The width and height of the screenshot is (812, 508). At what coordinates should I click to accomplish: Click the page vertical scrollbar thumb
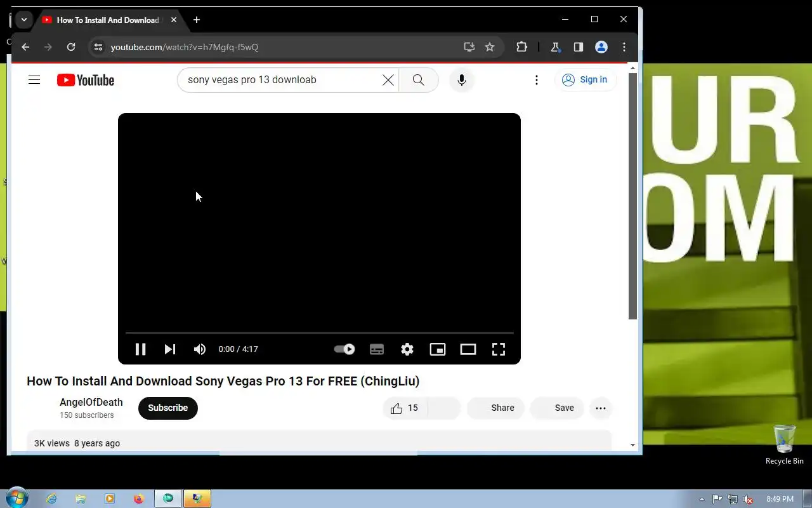pyautogui.click(x=632, y=196)
